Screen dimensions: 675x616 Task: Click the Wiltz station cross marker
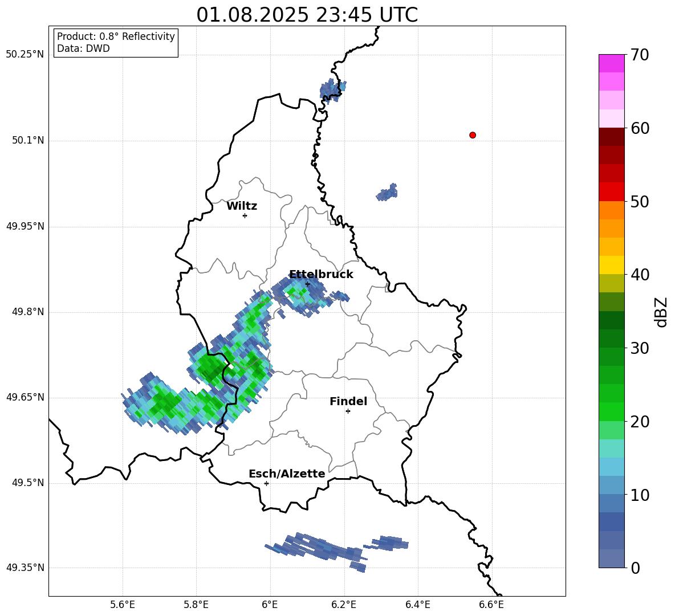[245, 215]
